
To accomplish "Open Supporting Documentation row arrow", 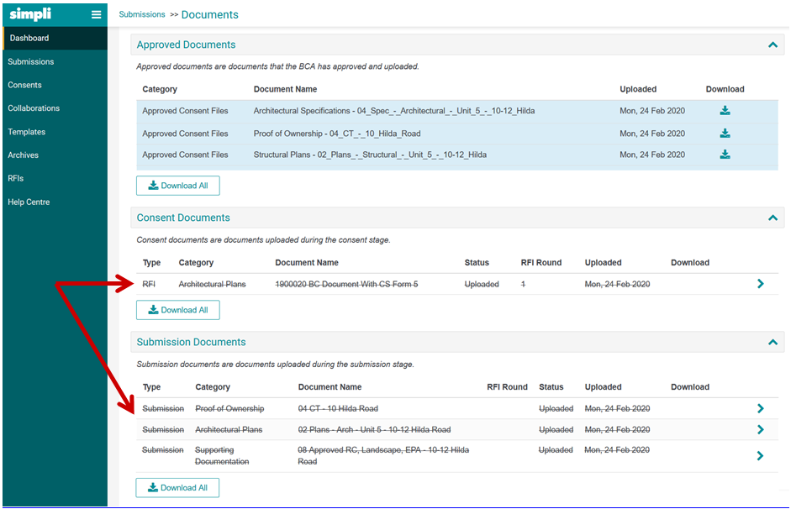I will pyautogui.click(x=760, y=456).
